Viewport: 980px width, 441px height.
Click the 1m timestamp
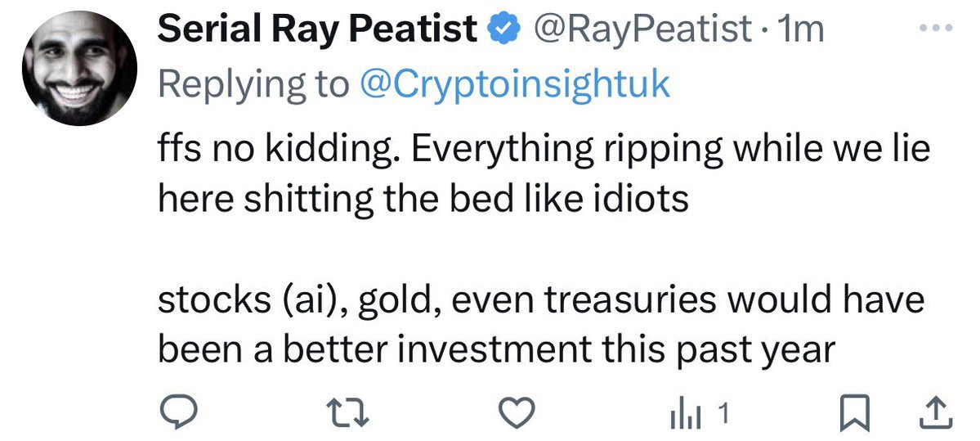[x=803, y=30]
